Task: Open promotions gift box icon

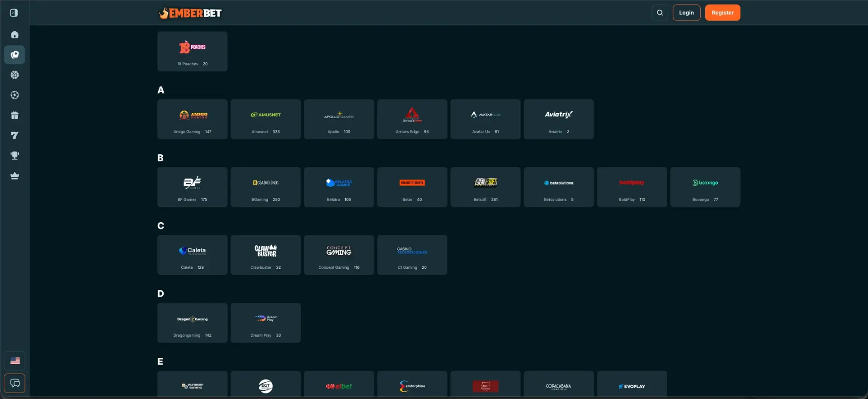Action: click(x=14, y=115)
